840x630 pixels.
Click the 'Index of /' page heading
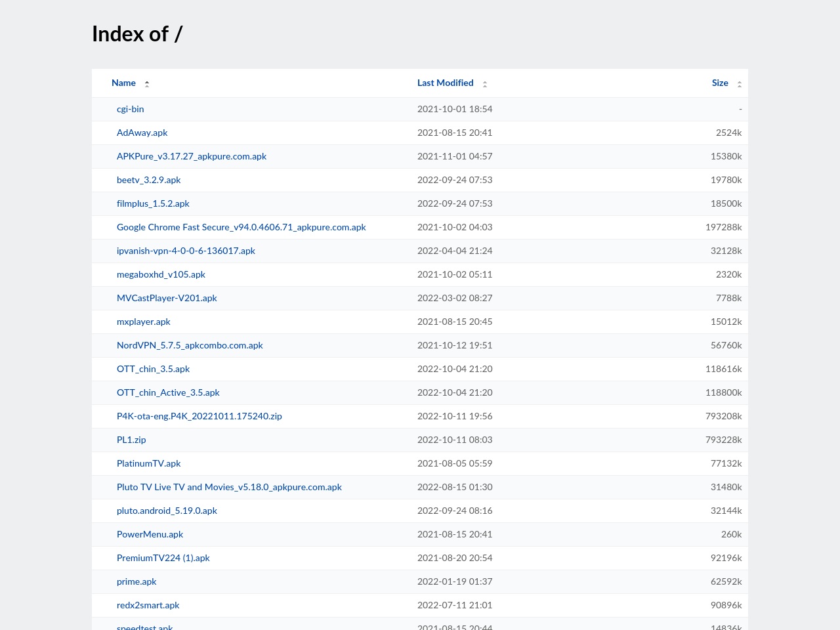tap(137, 34)
